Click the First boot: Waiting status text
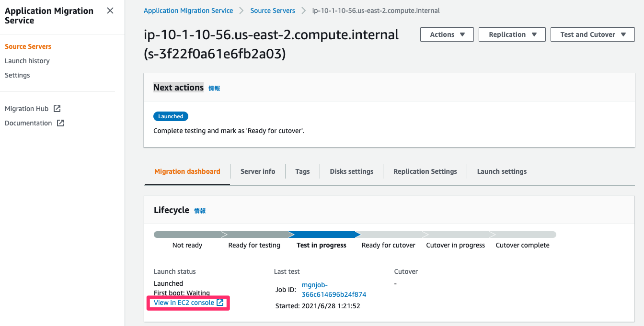 click(x=182, y=293)
